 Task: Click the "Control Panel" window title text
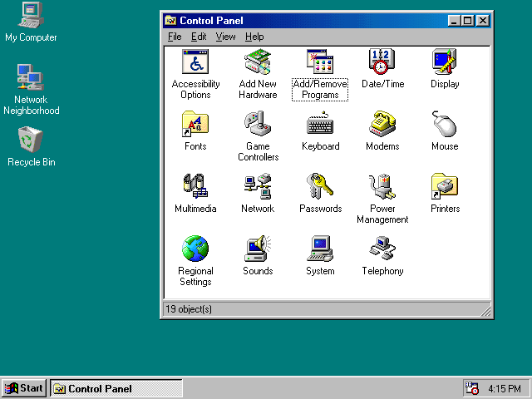[211, 21]
